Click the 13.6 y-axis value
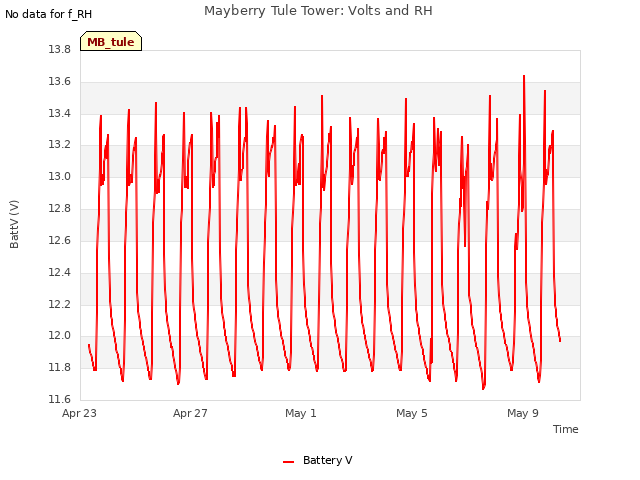Image resolution: width=640 pixels, height=480 pixels. 60,82
